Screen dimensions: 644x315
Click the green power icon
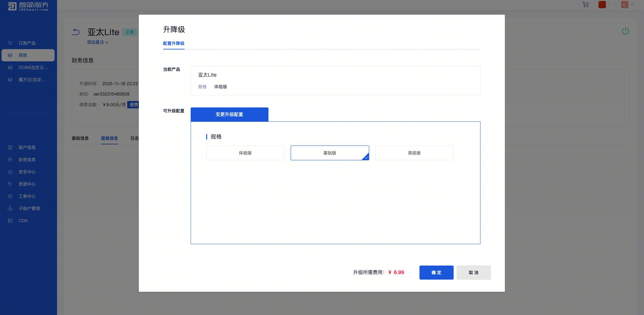point(625,31)
